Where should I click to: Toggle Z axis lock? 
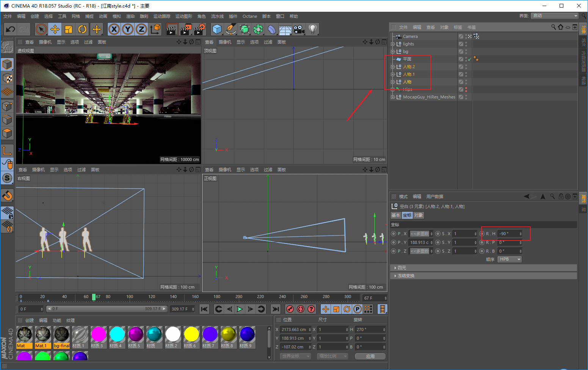coord(141,29)
